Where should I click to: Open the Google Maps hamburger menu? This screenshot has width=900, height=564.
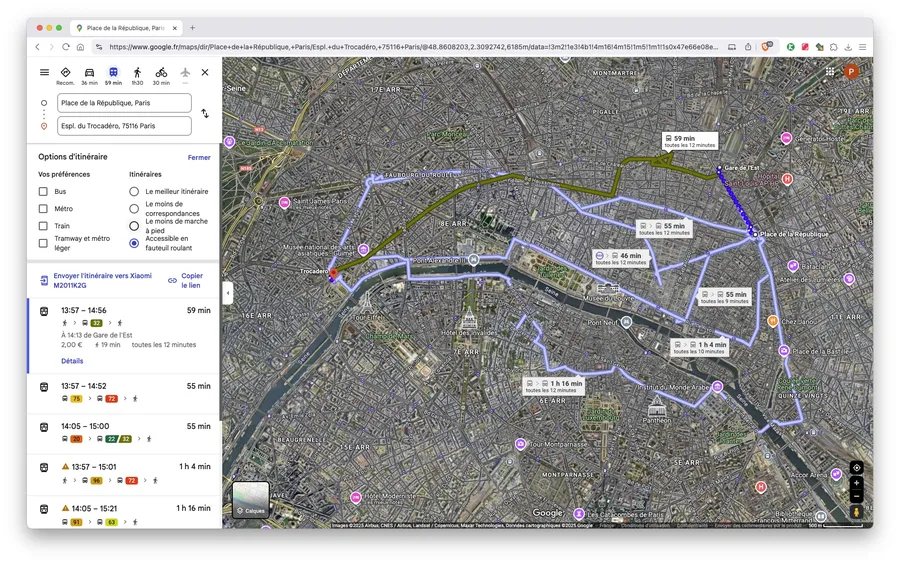coord(44,72)
